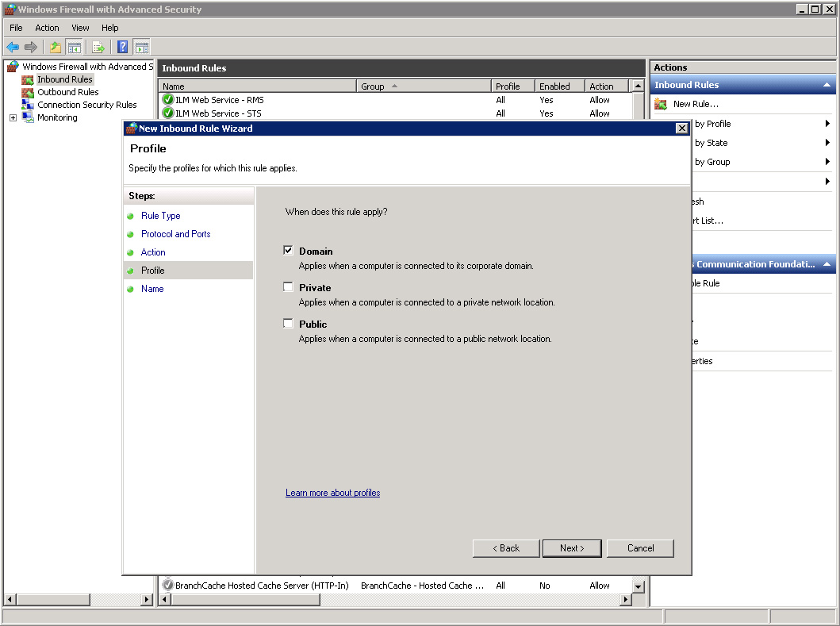
Task: Check the Domain profile checkbox
Action: coord(288,250)
